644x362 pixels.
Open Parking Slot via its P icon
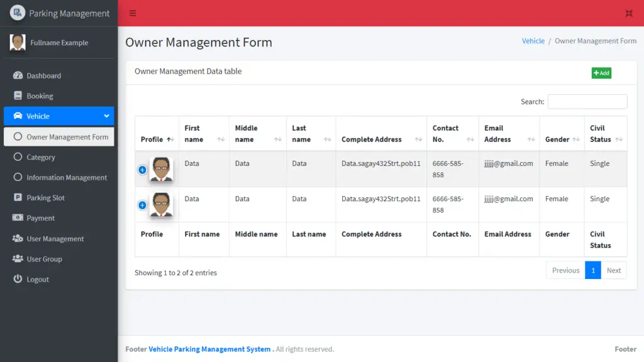(18, 197)
